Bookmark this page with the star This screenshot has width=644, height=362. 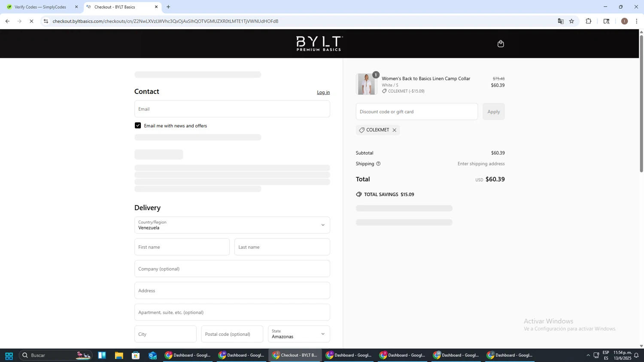click(x=571, y=21)
